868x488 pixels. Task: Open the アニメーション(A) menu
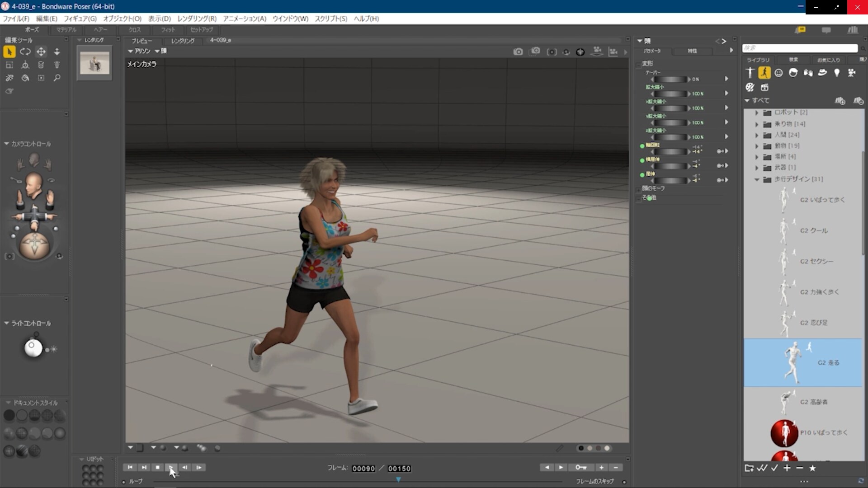(x=245, y=19)
